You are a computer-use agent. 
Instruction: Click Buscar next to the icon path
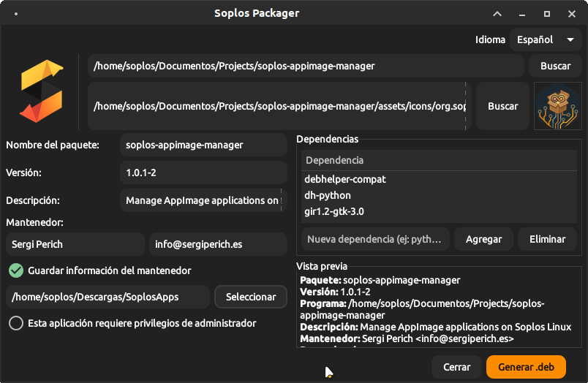coord(502,107)
